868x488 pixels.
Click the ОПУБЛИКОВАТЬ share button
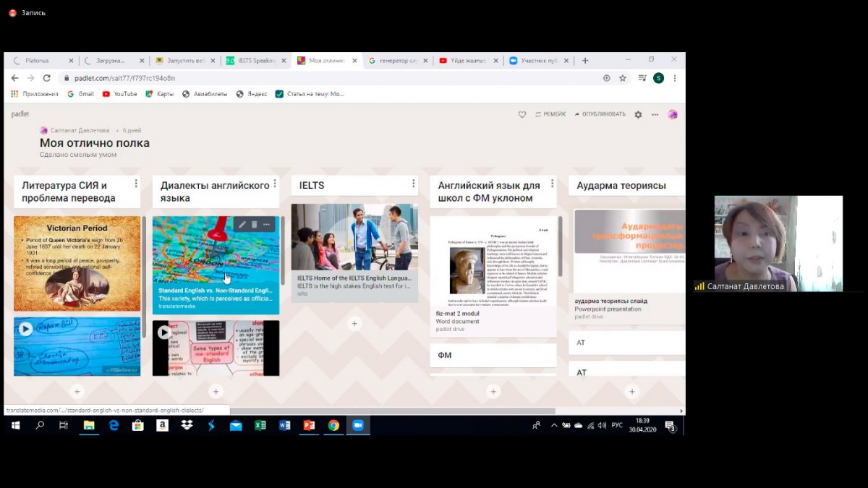[x=600, y=114]
